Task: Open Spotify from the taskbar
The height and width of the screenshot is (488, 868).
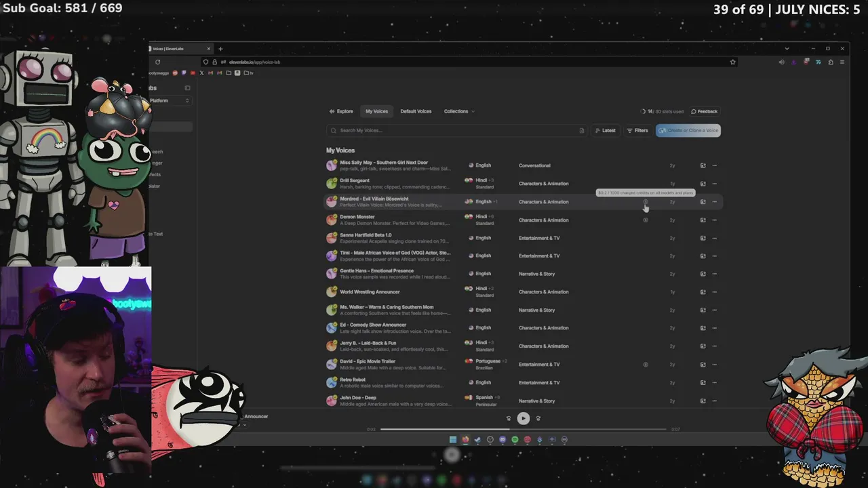Action: (515, 439)
